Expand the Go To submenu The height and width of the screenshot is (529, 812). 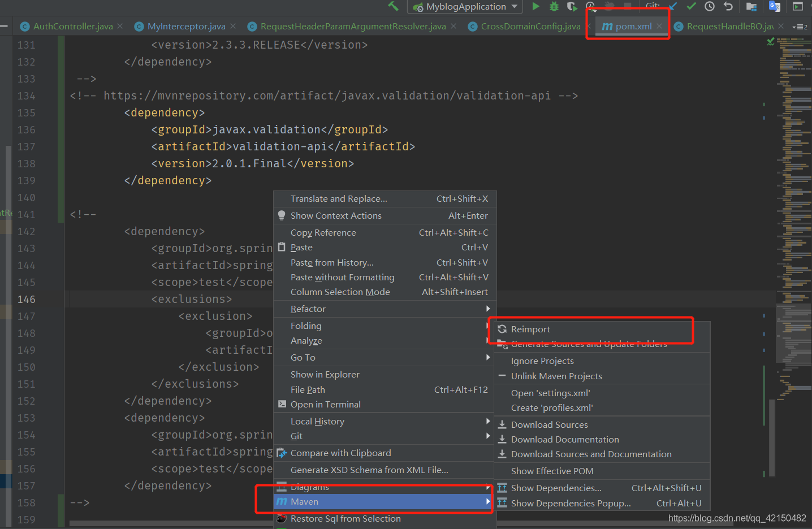click(385, 358)
